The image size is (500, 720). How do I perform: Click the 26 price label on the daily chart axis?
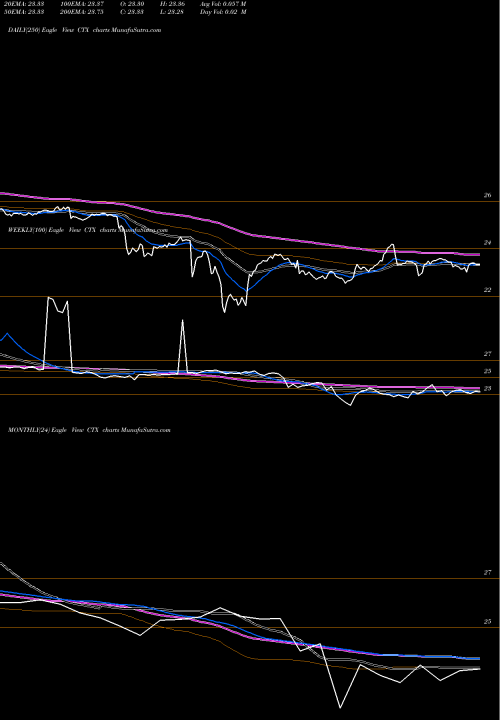(487, 196)
